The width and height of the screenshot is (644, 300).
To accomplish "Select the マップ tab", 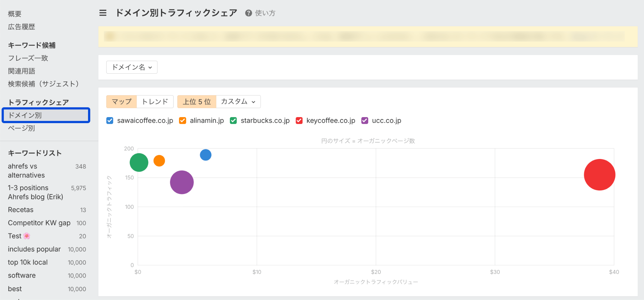I will pyautogui.click(x=122, y=102).
